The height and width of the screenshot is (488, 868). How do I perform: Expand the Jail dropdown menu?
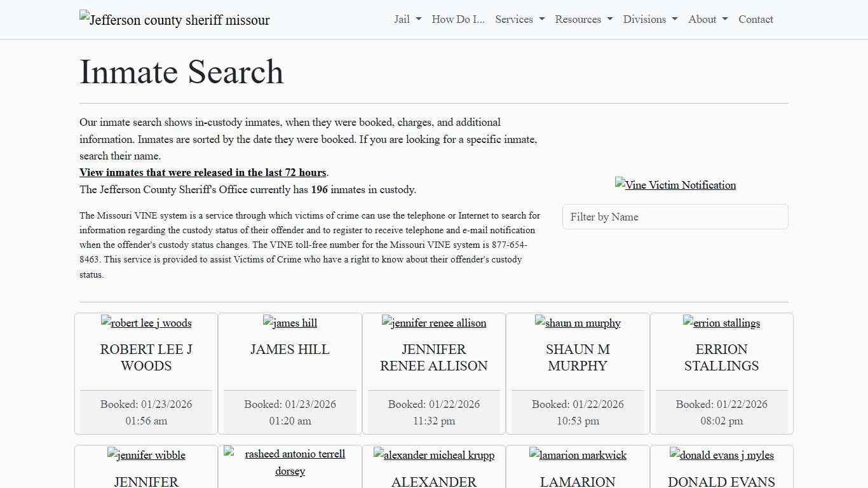click(407, 19)
